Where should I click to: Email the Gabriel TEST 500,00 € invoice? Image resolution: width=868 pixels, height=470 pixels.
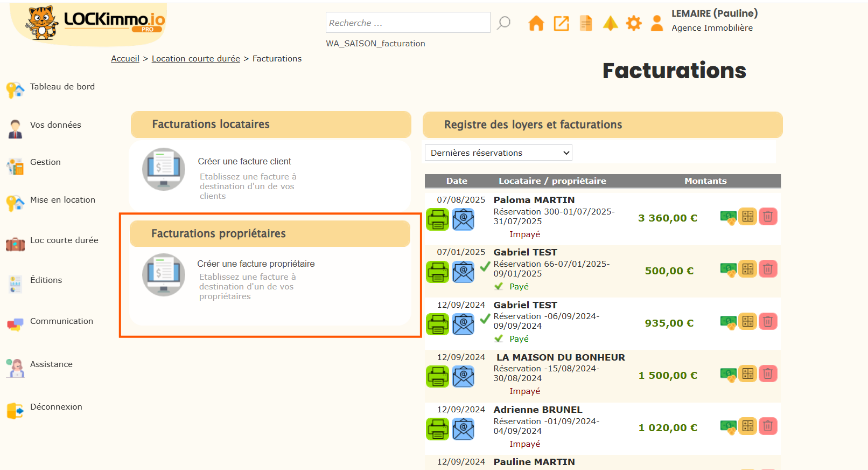(x=463, y=272)
